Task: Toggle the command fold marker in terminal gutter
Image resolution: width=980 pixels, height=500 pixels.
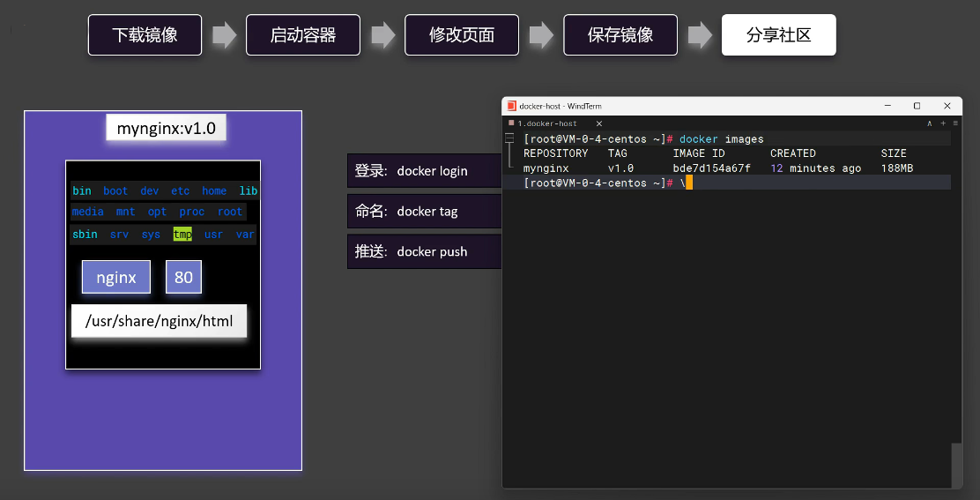Action: click(510, 139)
